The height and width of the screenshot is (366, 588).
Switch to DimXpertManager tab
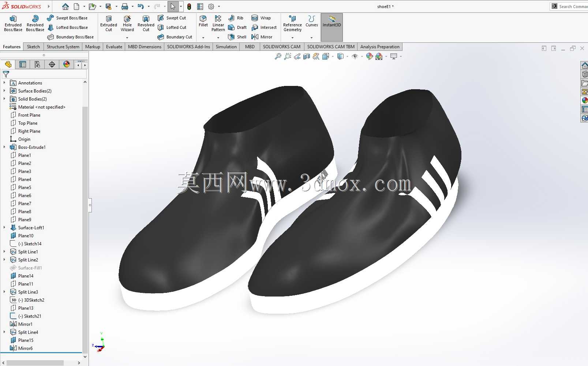click(52, 64)
